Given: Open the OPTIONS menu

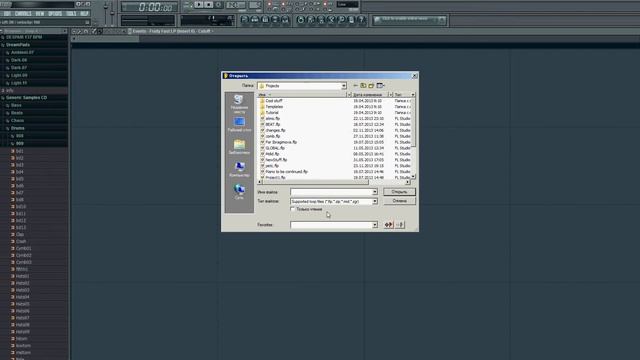Looking at the screenshot, I should (55, 13).
